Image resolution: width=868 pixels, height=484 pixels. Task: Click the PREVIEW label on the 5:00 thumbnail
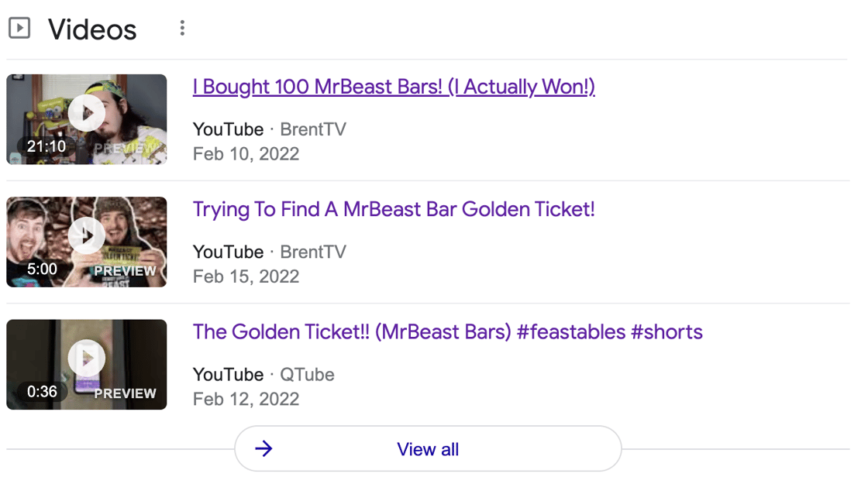pos(125,271)
